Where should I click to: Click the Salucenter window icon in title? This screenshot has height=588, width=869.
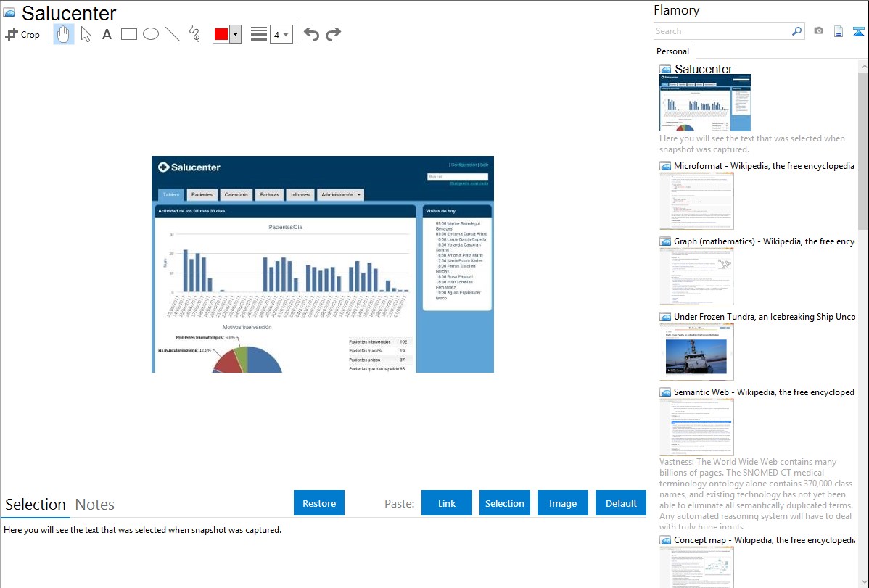[x=9, y=12]
